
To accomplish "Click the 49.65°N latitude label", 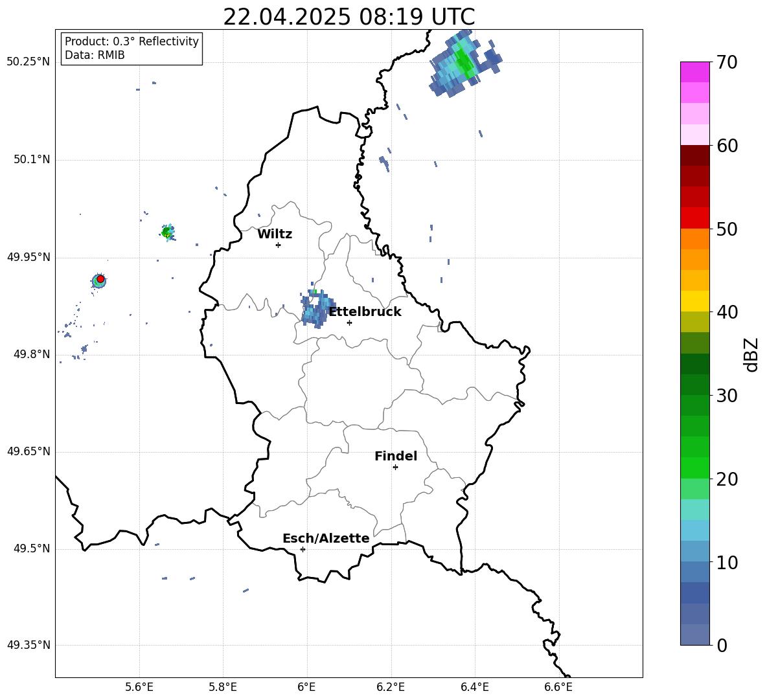I will (29, 451).
